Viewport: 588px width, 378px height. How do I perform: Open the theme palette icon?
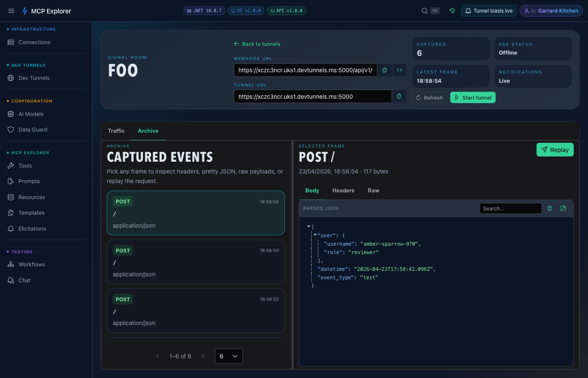(452, 11)
